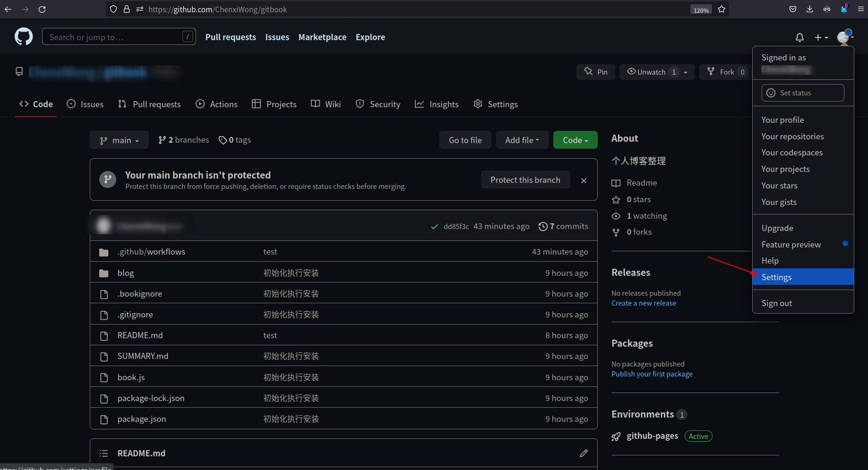Open top navigation Explore link
Image resolution: width=868 pixels, height=470 pixels.
coord(370,37)
